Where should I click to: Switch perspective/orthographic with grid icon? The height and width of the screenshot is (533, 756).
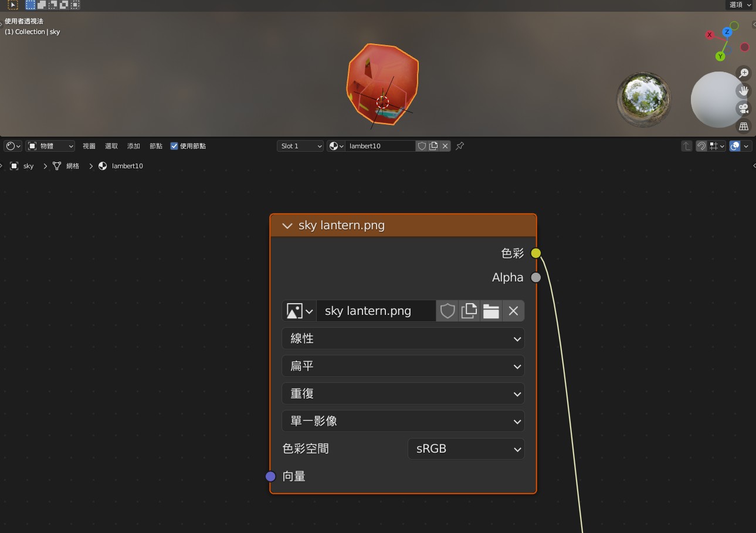pyautogui.click(x=744, y=126)
